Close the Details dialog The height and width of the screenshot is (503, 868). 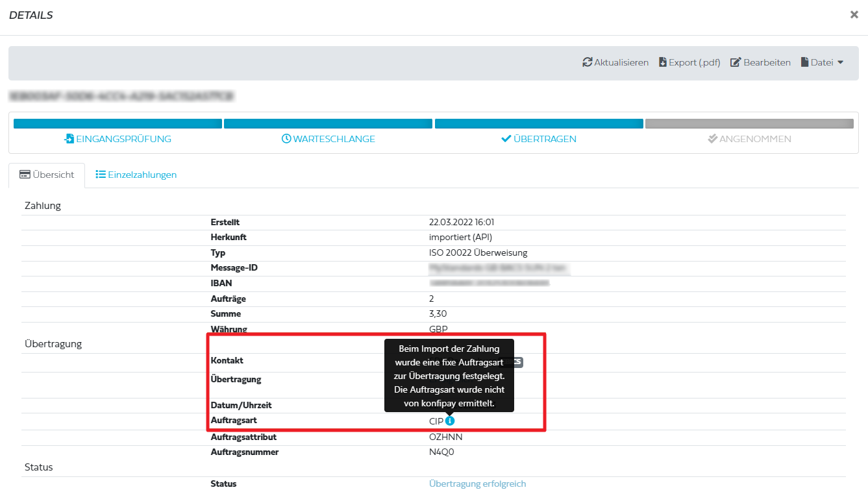click(x=854, y=14)
